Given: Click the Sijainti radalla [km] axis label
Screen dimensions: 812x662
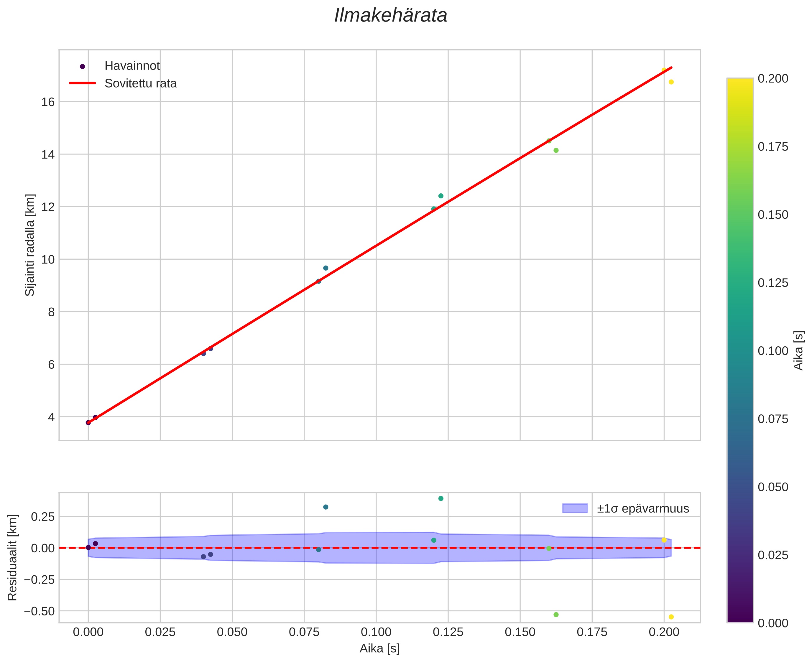Looking at the screenshot, I should click(30, 245).
